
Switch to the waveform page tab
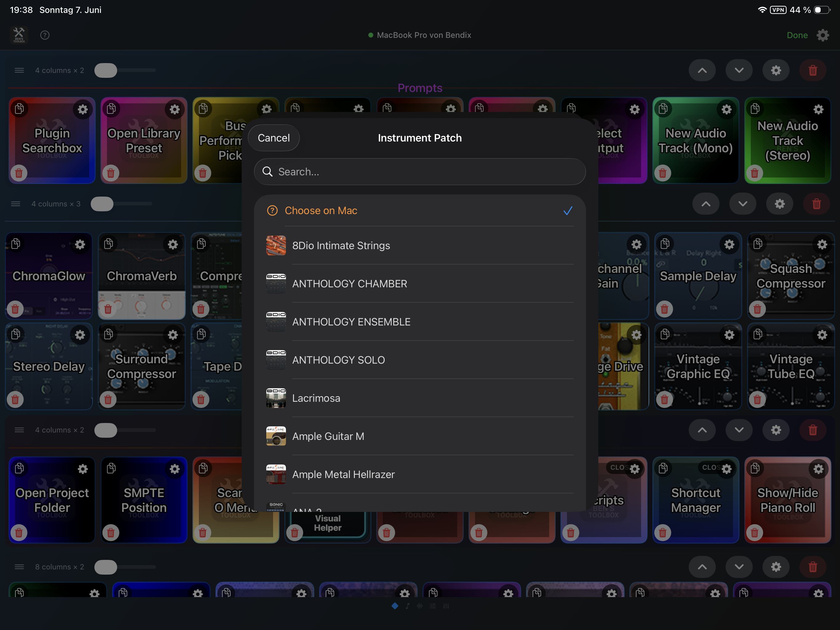tap(420, 606)
